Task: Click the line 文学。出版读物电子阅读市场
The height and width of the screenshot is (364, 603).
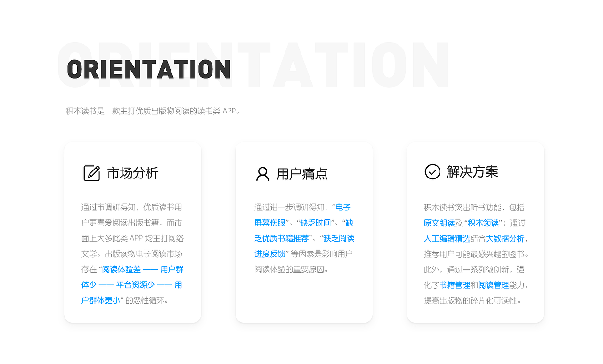Action: (132, 254)
